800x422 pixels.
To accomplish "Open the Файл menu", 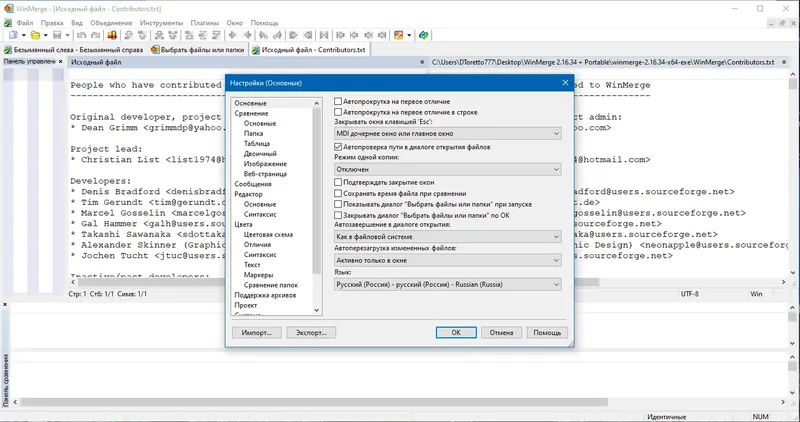I will (24, 23).
